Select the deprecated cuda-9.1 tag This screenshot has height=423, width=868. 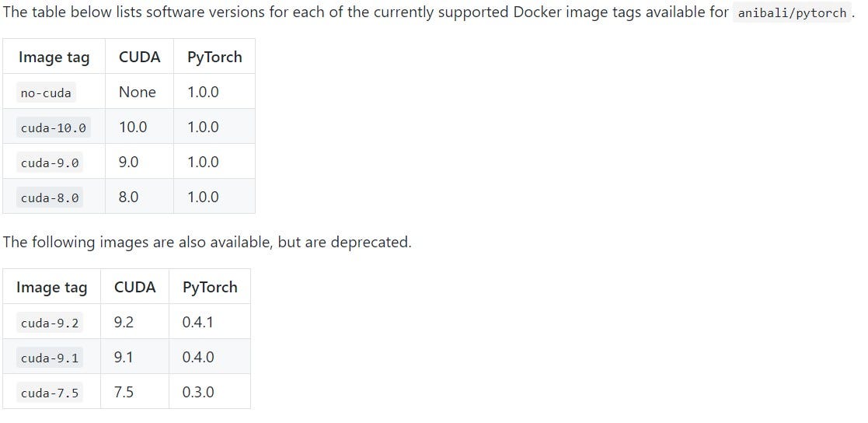tap(49, 358)
